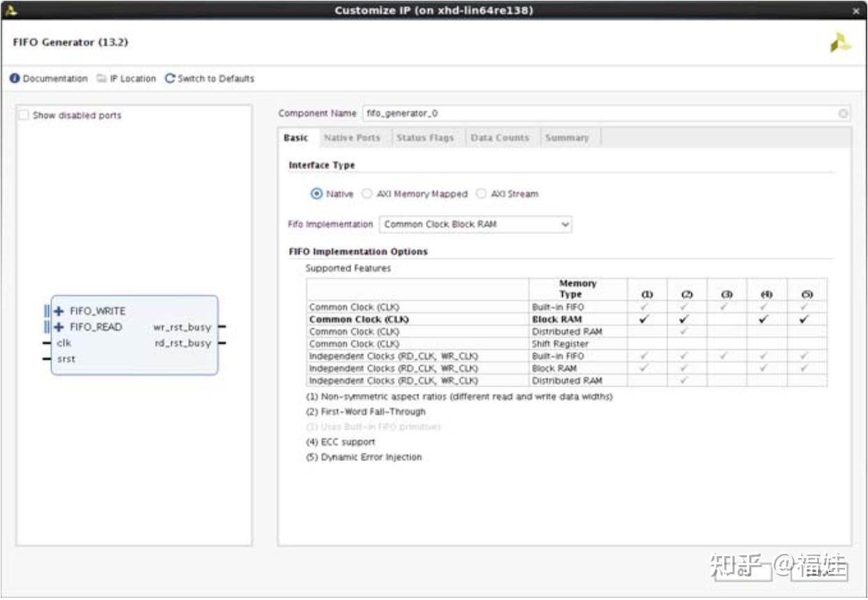Open the Status Flags tab
This screenshot has width=868, height=600.
[425, 138]
